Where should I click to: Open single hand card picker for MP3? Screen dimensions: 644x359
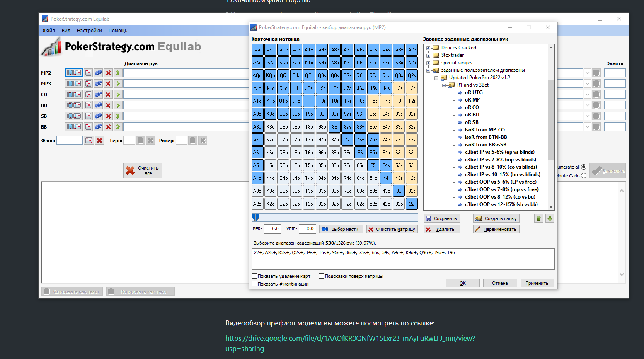click(88, 84)
